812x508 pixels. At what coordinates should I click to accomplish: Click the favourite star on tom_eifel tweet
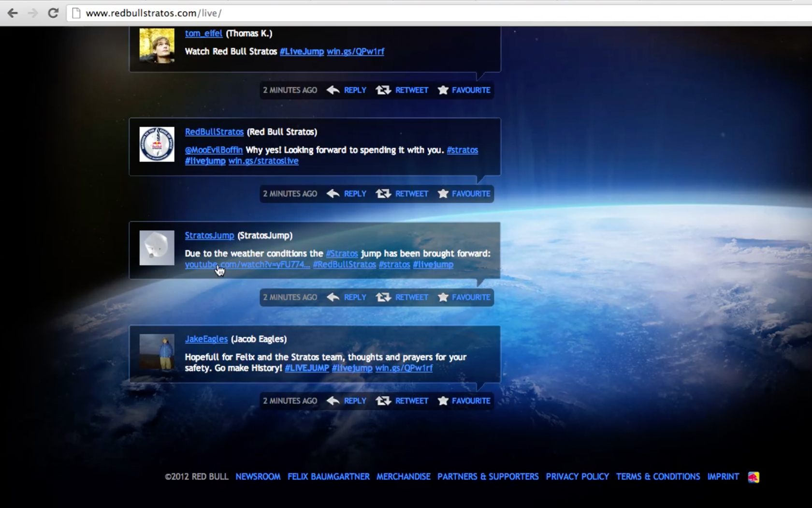443,90
